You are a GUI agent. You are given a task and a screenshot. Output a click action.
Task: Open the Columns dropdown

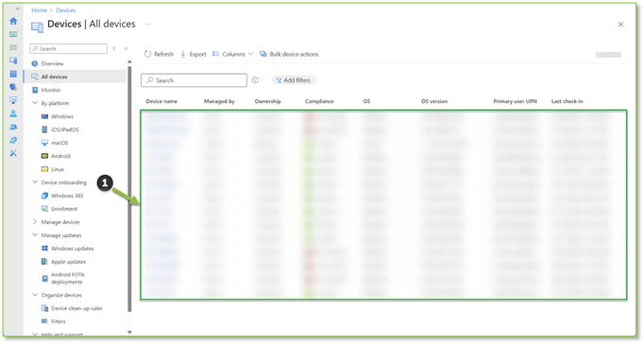(233, 54)
